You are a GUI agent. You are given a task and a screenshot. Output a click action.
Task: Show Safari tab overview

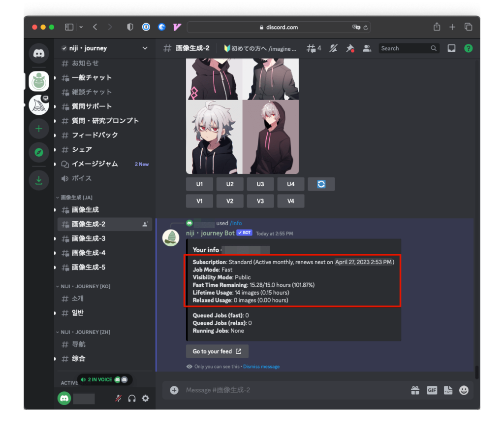coord(469,27)
